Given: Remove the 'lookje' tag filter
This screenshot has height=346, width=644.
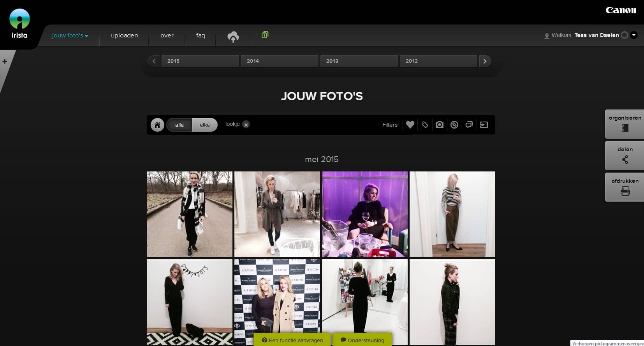Looking at the screenshot, I should tap(246, 125).
